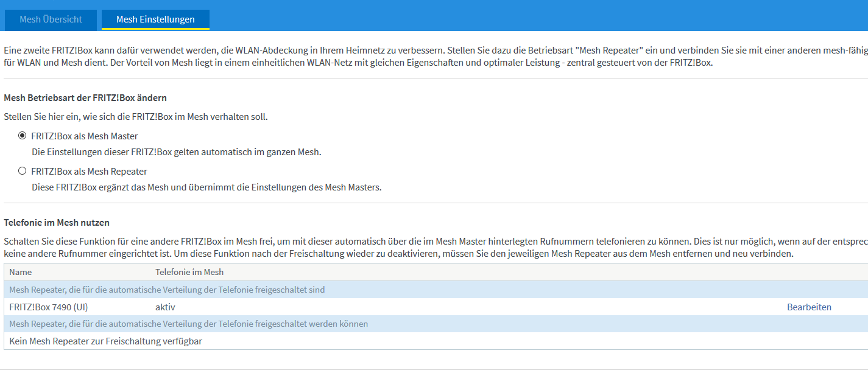The width and height of the screenshot is (868, 373).
Task: Click description 'Diese FRITZ!Box ergänzt das Mesh'
Action: point(206,187)
